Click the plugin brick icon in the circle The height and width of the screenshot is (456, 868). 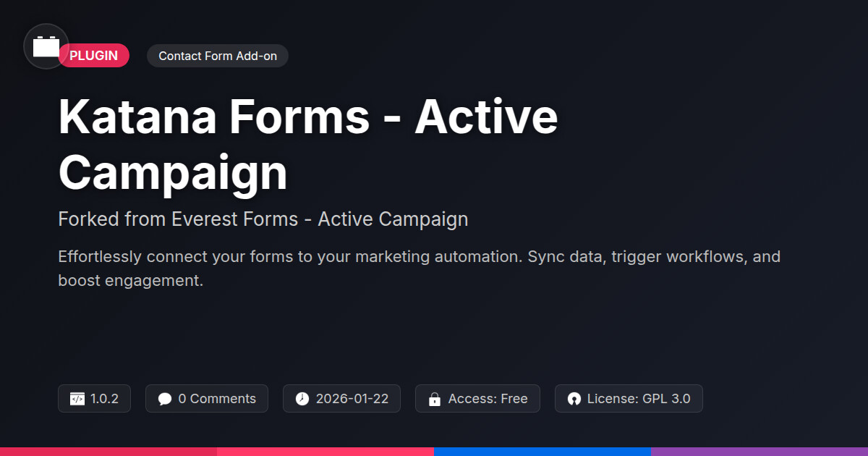click(x=46, y=46)
